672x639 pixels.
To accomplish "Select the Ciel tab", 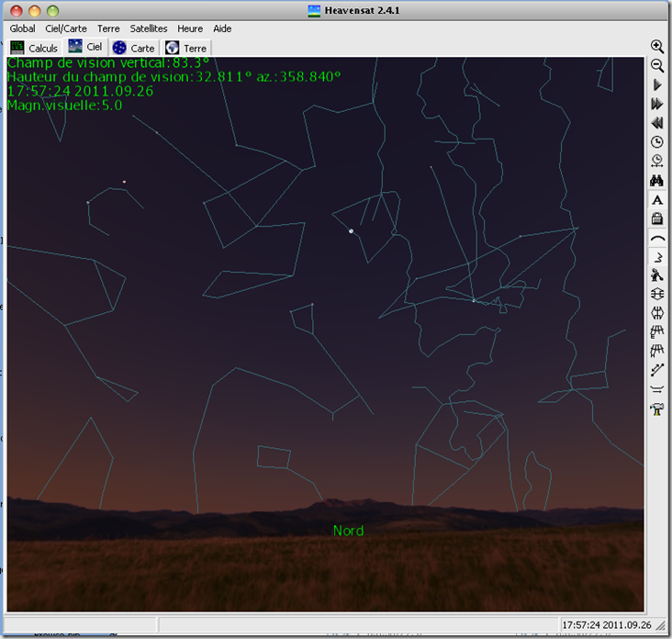I will pos(85,47).
